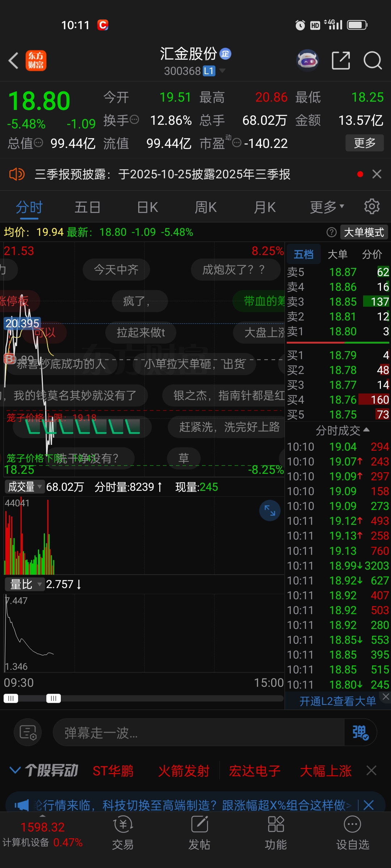Open the robot assistant avatar
The image size is (391, 868).
coord(307,60)
